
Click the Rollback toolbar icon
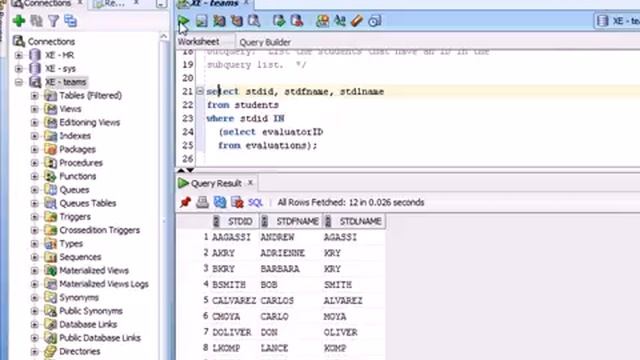[297, 21]
